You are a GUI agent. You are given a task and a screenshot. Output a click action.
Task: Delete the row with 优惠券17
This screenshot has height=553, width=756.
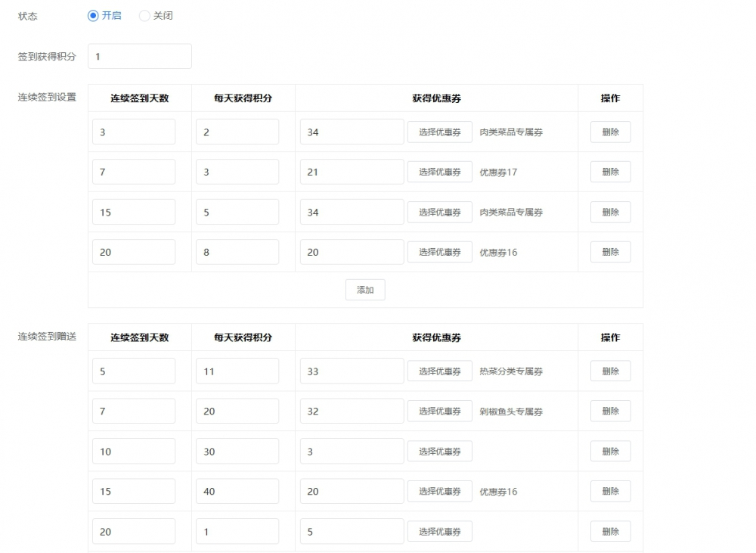click(610, 172)
